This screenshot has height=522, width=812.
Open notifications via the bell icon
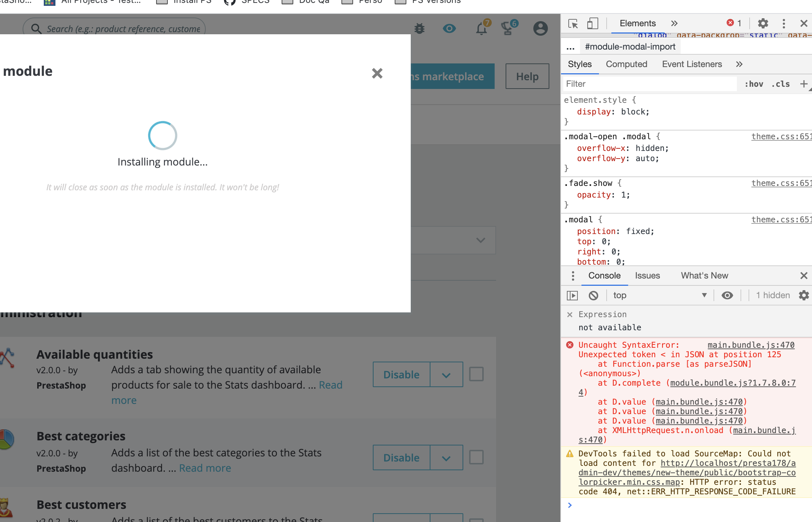tap(482, 28)
